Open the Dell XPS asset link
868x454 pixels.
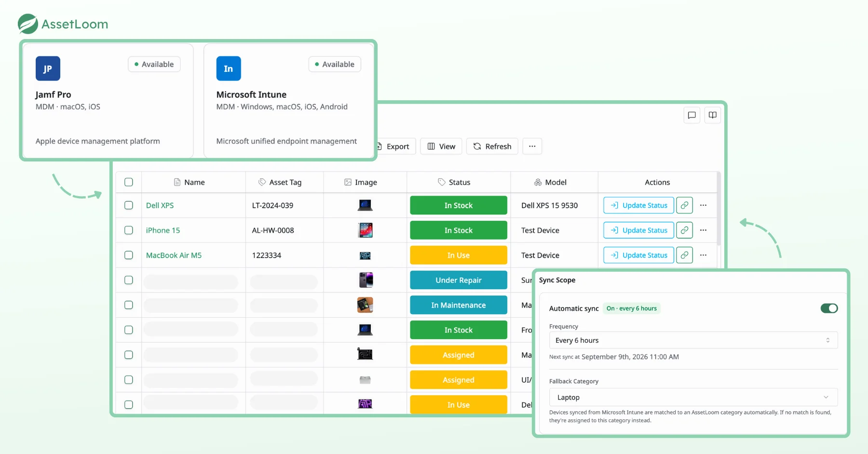click(x=160, y=205)
